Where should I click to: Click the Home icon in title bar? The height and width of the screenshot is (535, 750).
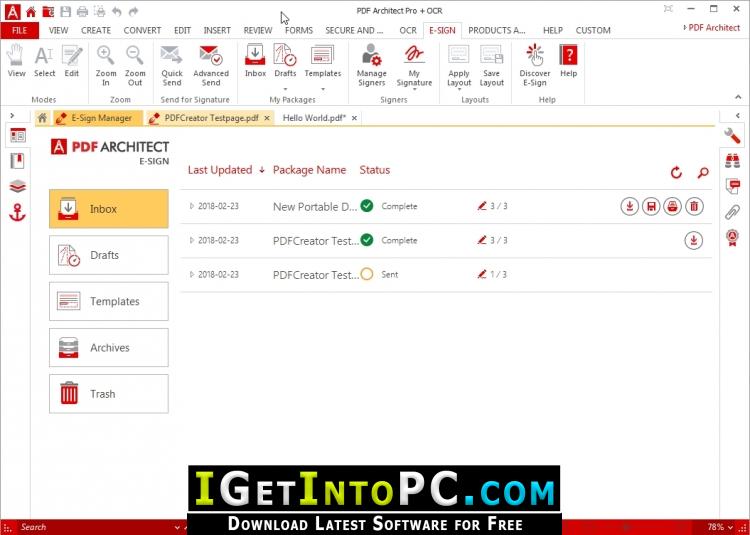[31, 11]
